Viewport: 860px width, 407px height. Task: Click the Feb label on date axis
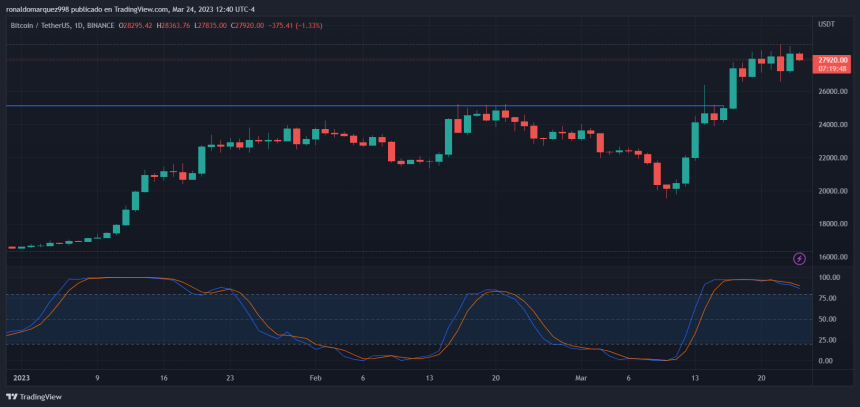(x=316, y=379)
